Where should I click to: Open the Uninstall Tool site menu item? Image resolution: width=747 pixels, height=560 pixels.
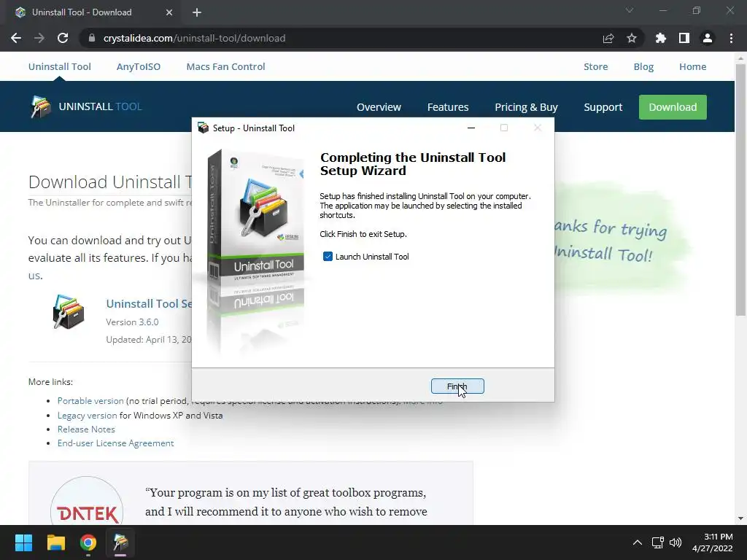coord(60,66)
